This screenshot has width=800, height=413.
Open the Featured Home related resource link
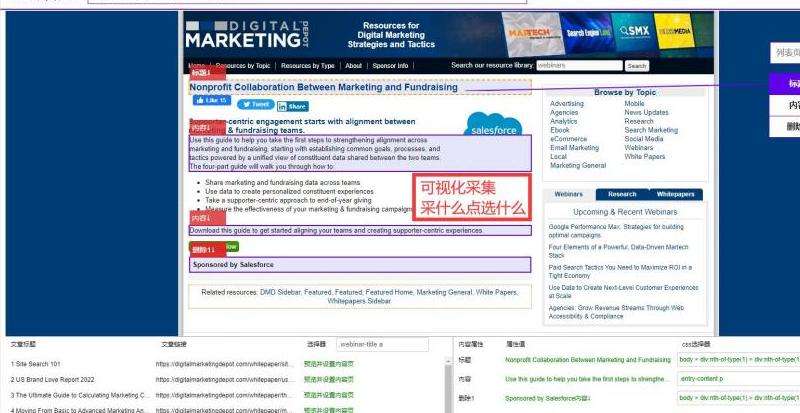[x=388, y=293]
